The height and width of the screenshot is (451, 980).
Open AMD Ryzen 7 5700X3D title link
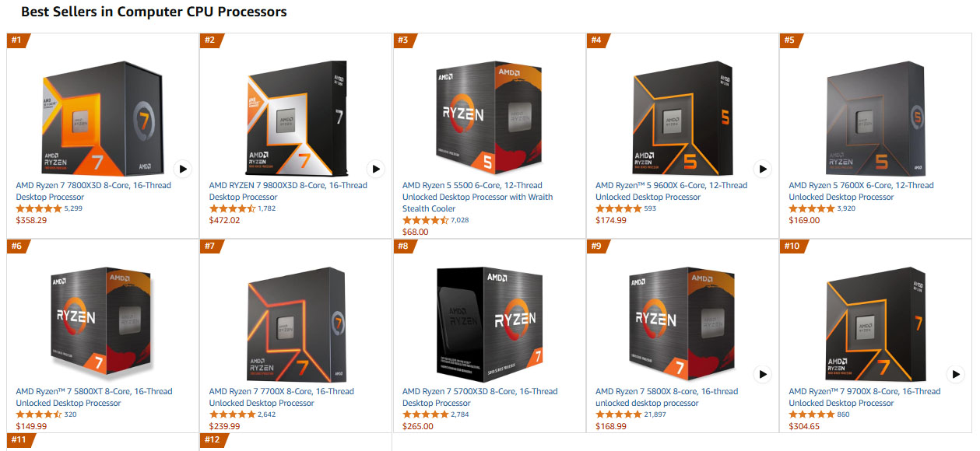(479, 397)
